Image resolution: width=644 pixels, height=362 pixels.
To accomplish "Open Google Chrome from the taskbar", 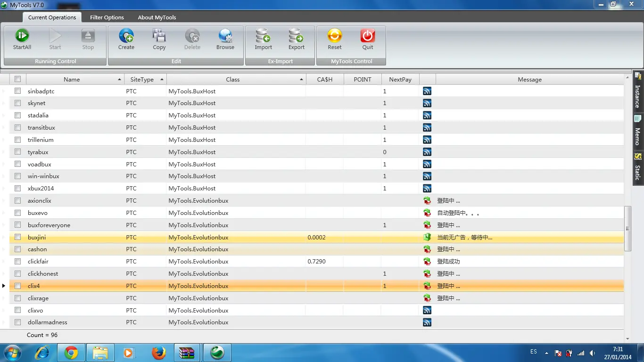I will [x=71, y=353].
